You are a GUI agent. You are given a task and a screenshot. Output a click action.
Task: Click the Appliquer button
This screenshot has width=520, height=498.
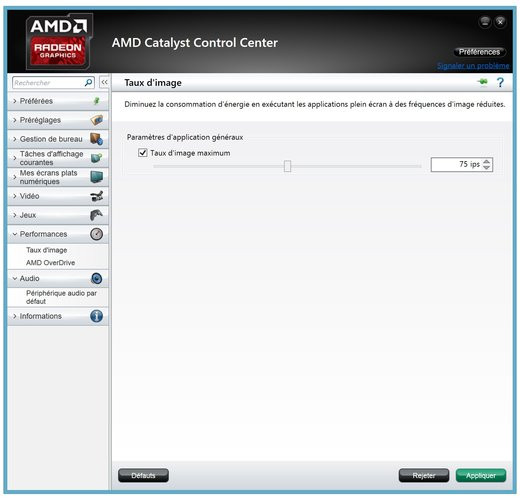(x=481, y=475)
